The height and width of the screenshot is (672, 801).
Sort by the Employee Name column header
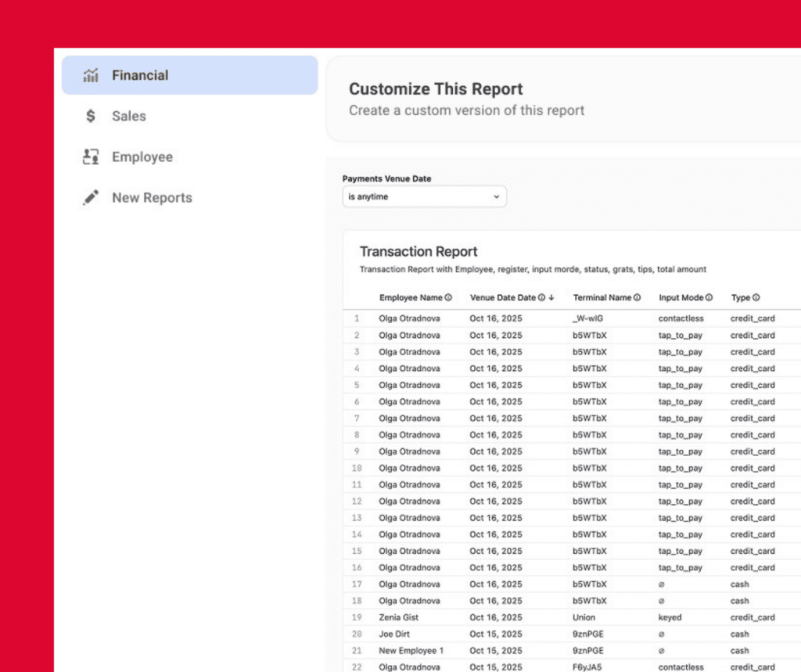411,298
